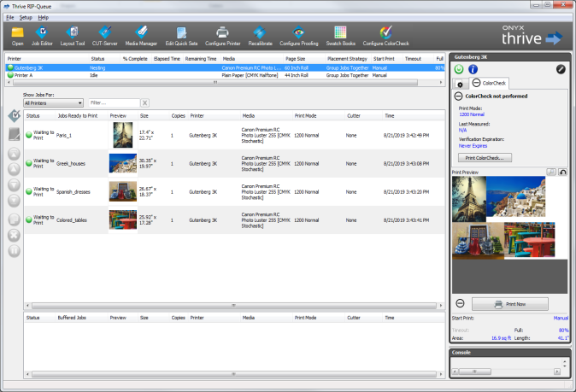Open the Setup menu

coord(26,17)
